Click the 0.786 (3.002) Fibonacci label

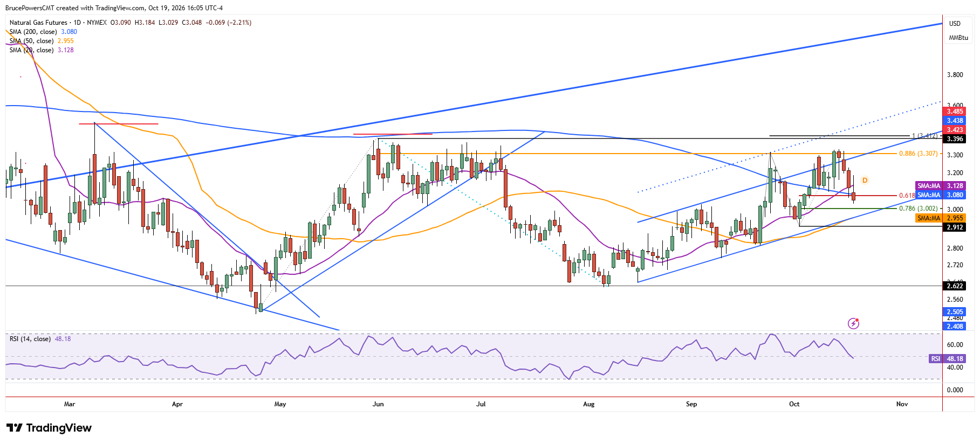pos(918,209)
